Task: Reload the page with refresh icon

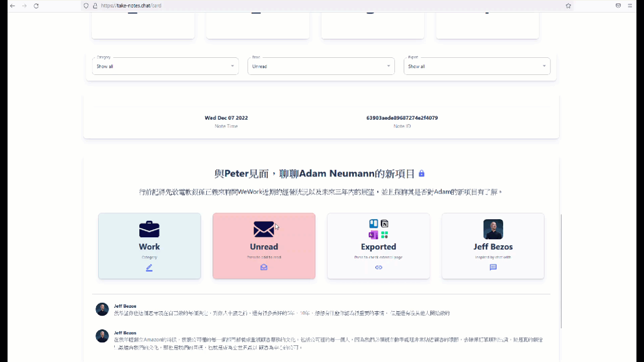Action: [x=36, y=6]
